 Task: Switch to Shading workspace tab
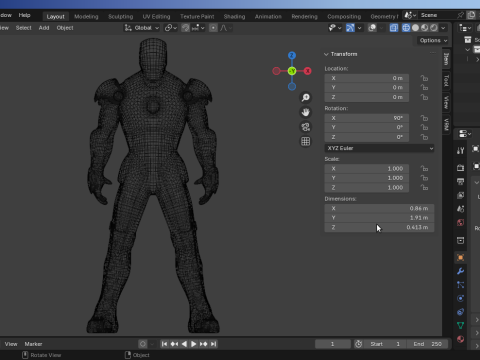pos(234,16)
